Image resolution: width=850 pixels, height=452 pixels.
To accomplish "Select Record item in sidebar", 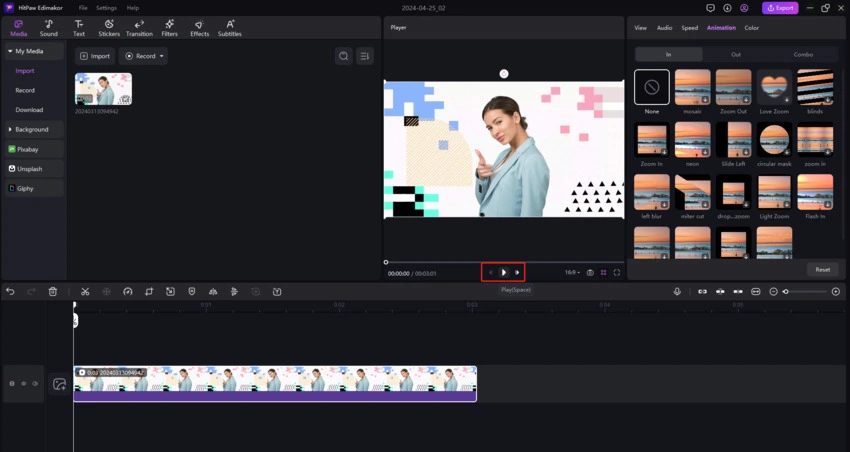I will [25, 90].
